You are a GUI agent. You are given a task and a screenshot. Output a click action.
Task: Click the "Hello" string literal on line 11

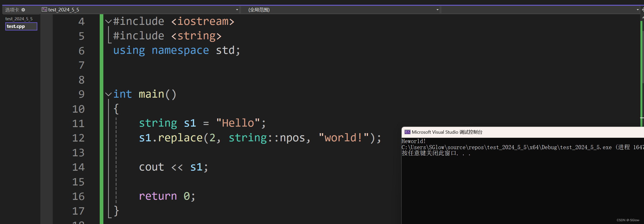(238, 123)
